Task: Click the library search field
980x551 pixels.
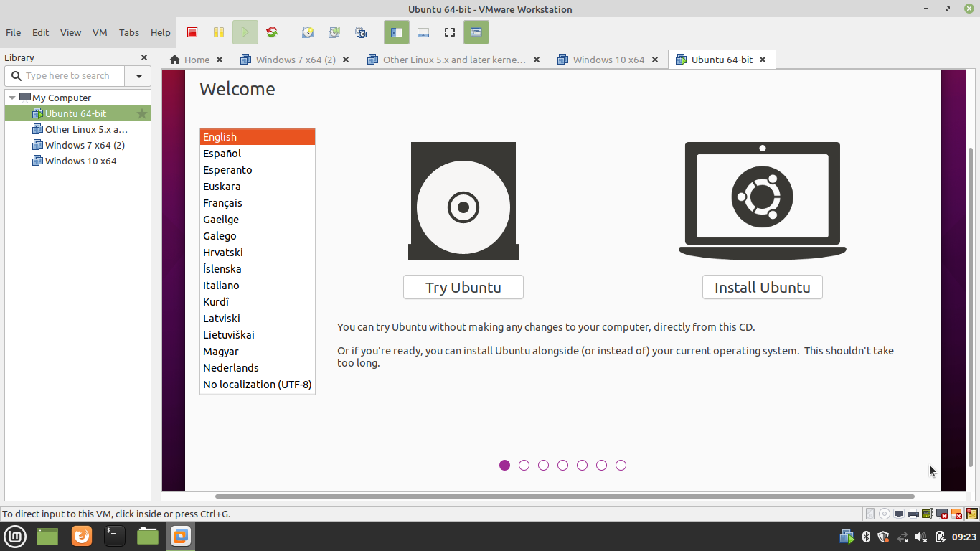Action: (x=65, y=75)
